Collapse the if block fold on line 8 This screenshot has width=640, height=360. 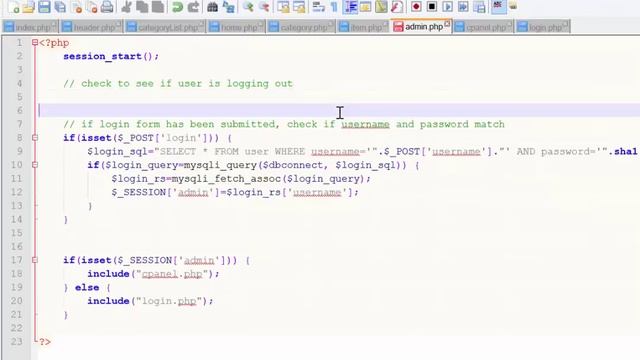[35, 138]
